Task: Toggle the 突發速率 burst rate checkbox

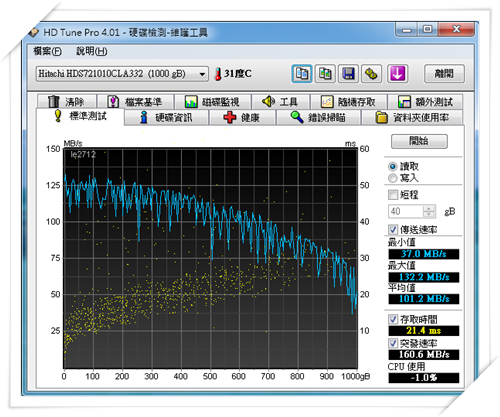Action: [x=393, y=343]
